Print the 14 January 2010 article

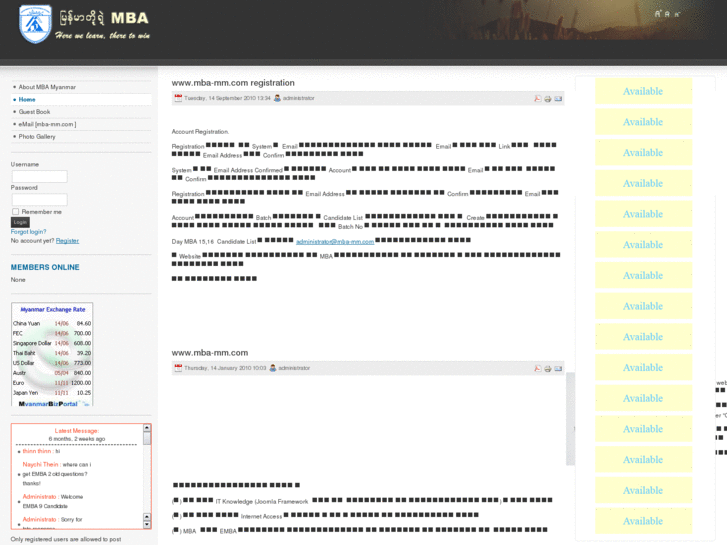548,368
